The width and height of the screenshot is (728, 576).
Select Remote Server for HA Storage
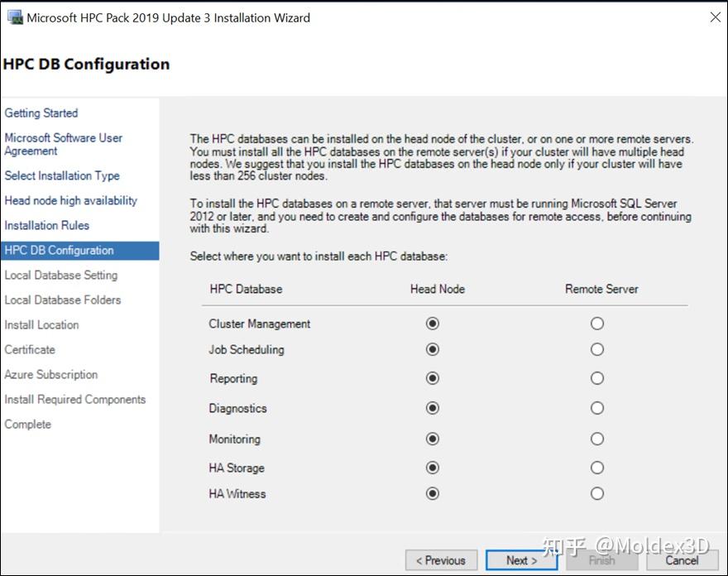pyautogui.click(x=597, y=467)
